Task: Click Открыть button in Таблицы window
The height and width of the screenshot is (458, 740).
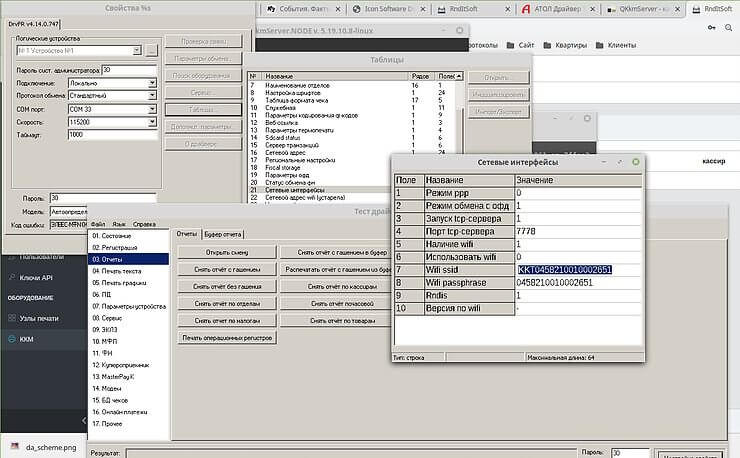Action: point(499,77)
